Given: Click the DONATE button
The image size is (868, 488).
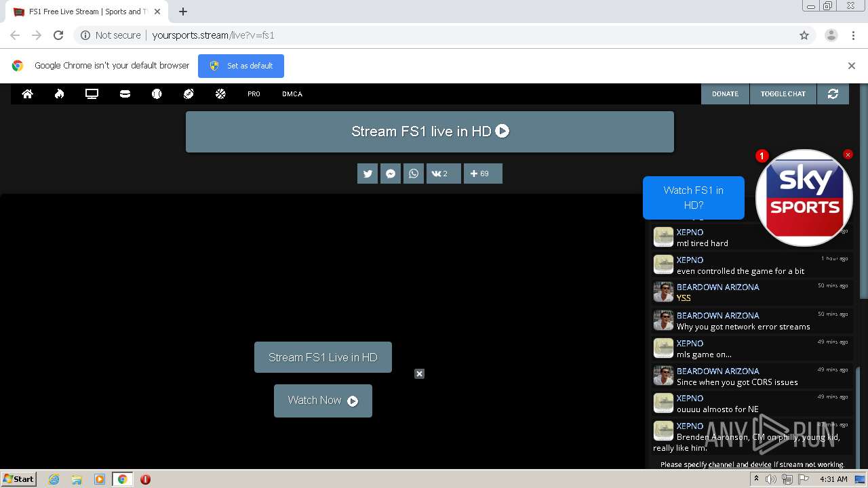Looking at the screenshot, I should pyautogui.click(x=725, y=94).
